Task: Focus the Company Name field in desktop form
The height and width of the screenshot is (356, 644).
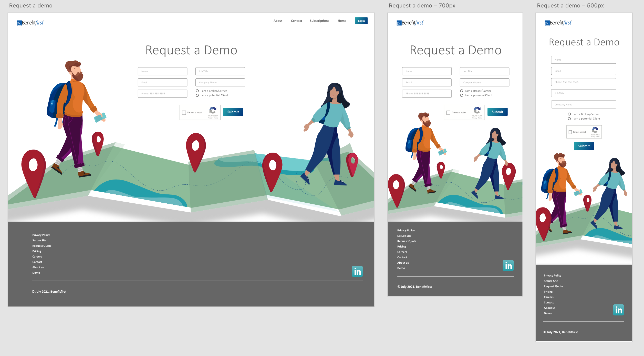Action: (x=220, y=82)
